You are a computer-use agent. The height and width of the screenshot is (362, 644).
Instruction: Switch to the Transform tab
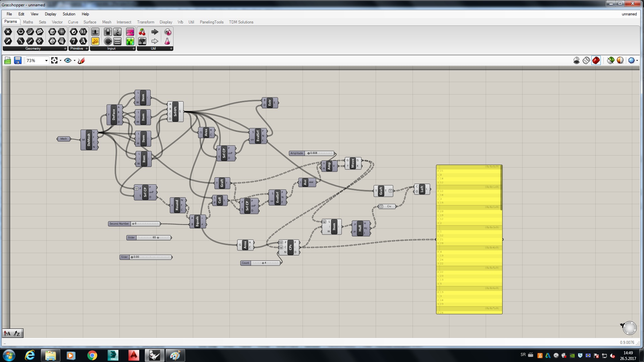point(146,22)
